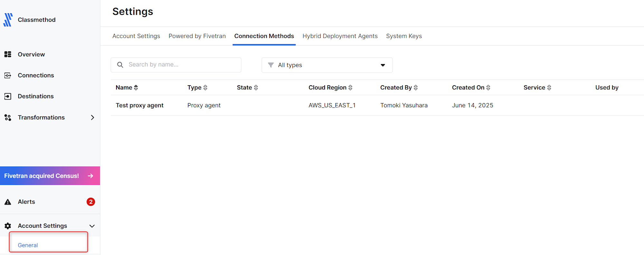This screenshot has height=255, width=644.
Task: Click the Settings page heading
Action: pyautogui.click(x=133, y=12)
